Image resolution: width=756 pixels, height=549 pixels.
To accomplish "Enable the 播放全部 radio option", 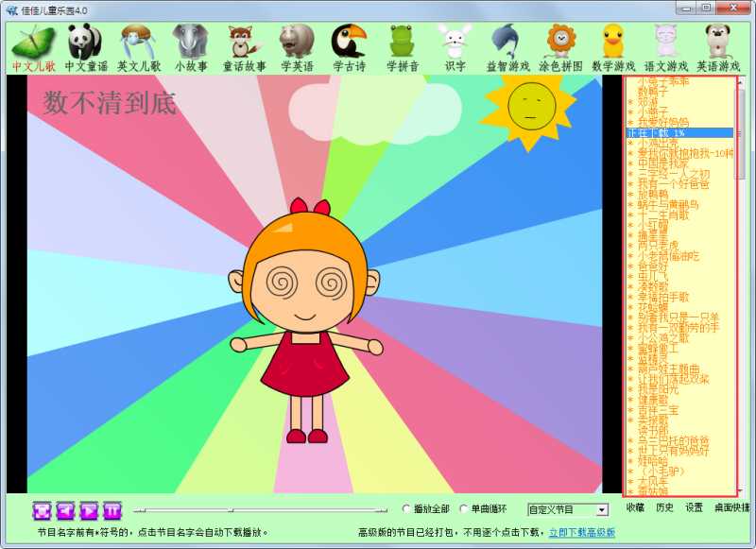I will (x=407, y=509).
